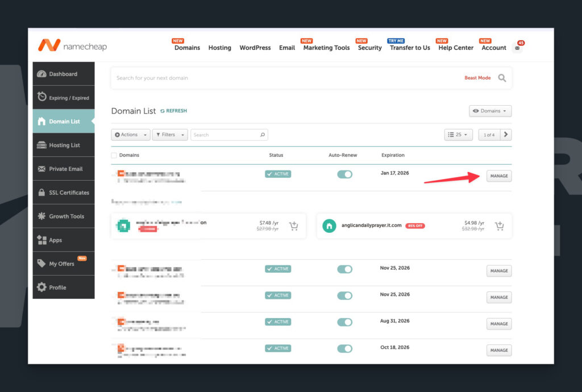This screenshot has height=392, width=582.
Task: Add anglicandailyprayer.it.com to cart
Action: click(499, 226)
